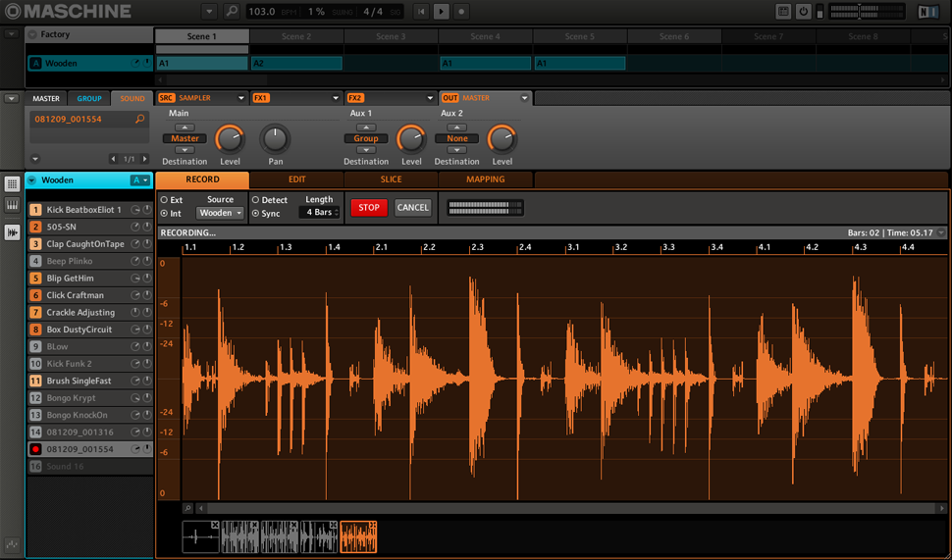Select the Sync recording mode
Image resolution: width=952 pixels, height=560 pixels.
256,213
